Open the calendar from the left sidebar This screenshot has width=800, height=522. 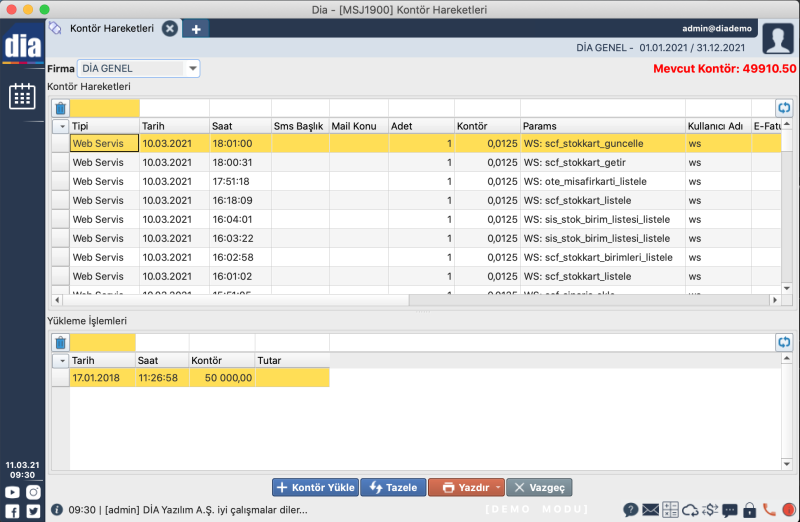(x=22, y=96)
